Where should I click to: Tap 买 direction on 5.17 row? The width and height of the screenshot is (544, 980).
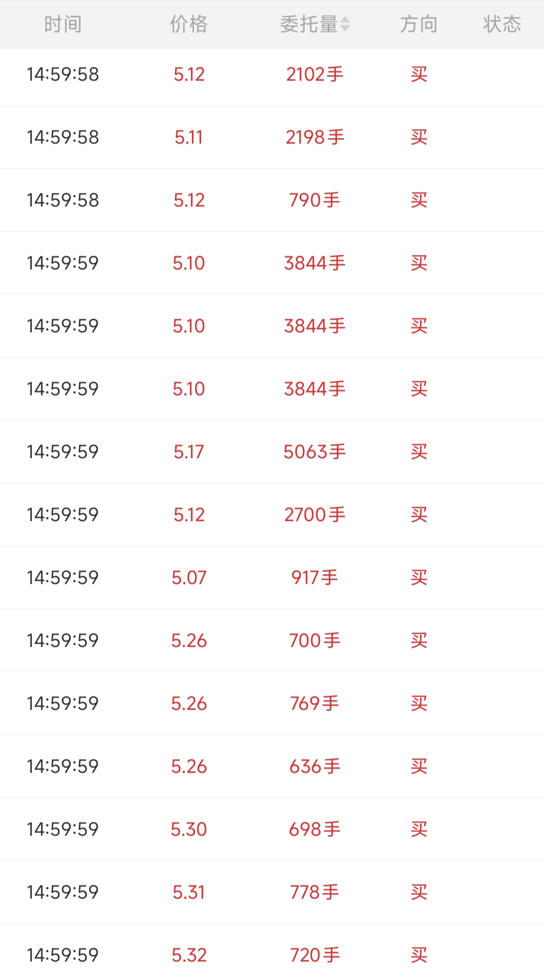[419, 452]
